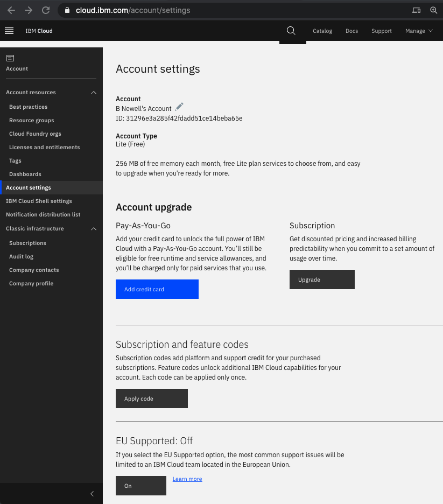Open the Manage dropdown menu
The width and height of the screenshot is (443, 504).
point(419,31)
